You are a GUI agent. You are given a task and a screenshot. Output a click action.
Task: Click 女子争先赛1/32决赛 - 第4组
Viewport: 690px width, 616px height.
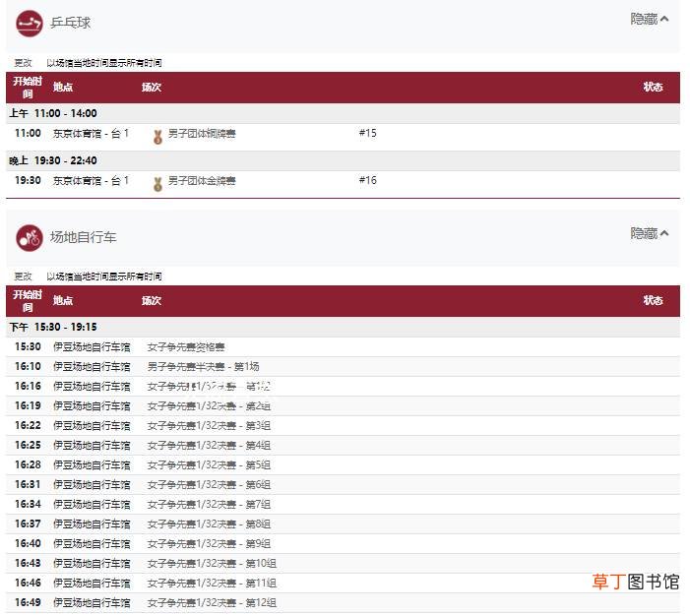click(x=209, y=446)
